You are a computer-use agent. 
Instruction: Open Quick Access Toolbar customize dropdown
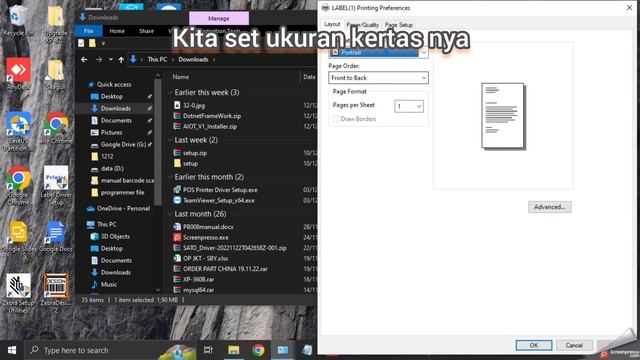103,43
